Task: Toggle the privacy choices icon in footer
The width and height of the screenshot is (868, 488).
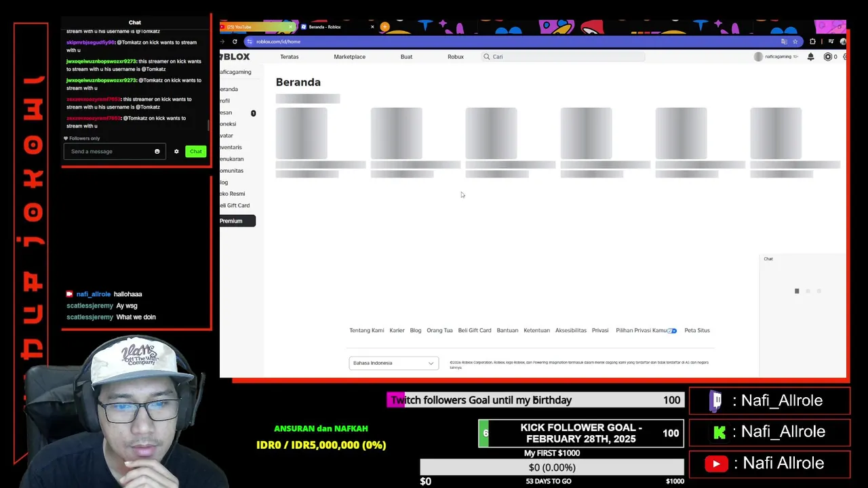Action: [x=671, y=331]
